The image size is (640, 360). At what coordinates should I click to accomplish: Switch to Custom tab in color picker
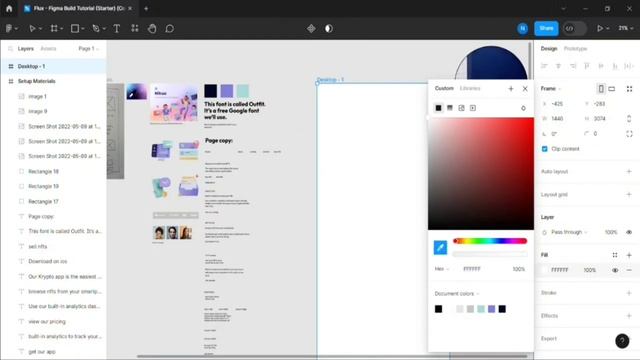(x=444, y=88)
